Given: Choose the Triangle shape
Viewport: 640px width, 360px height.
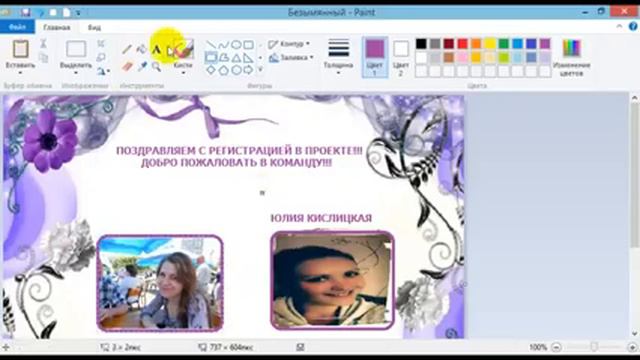Looking at the screenshot, I should click(236, 58).
